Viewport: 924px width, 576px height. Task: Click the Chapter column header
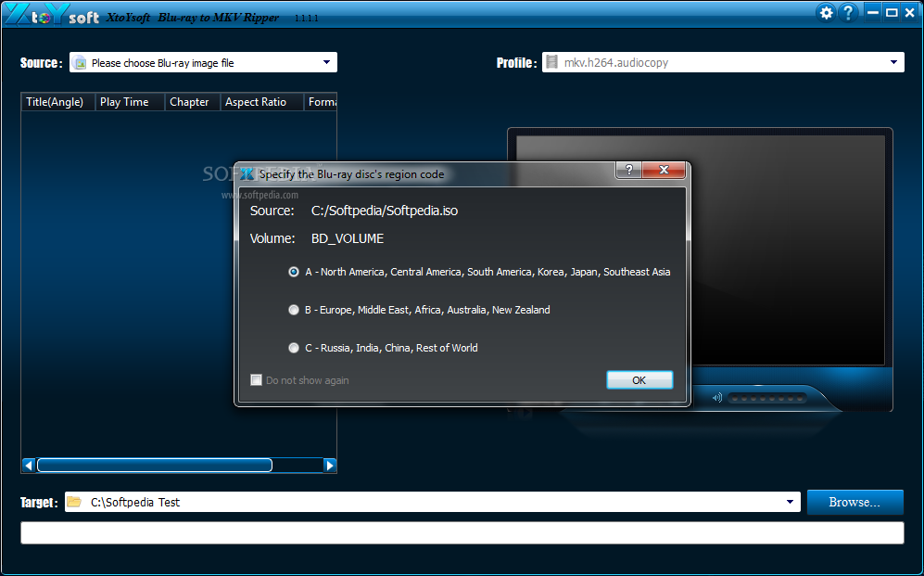pyautogui.click(x=193, y=102)
